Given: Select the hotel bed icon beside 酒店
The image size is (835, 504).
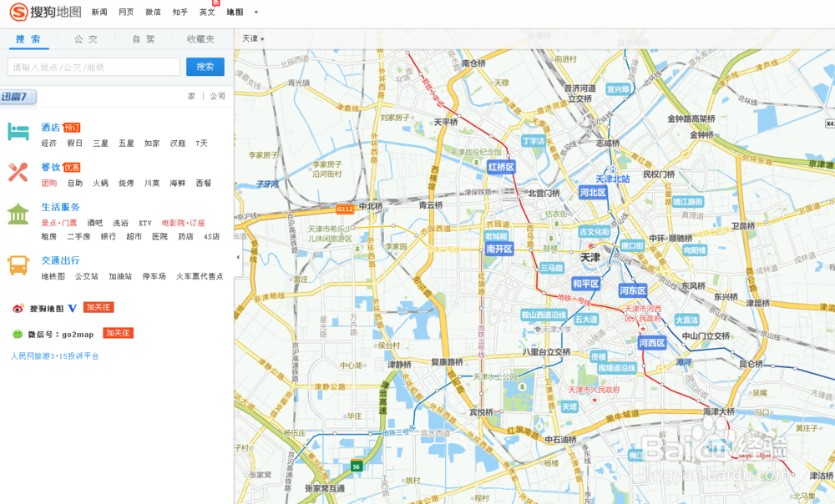Looking at the screenshot, I should pos(18,129).
